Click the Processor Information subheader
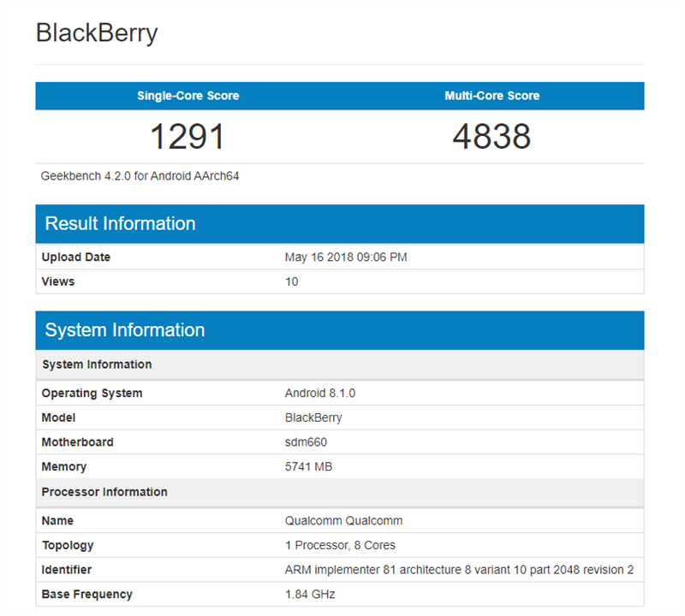685x616 pixels. 104,492
